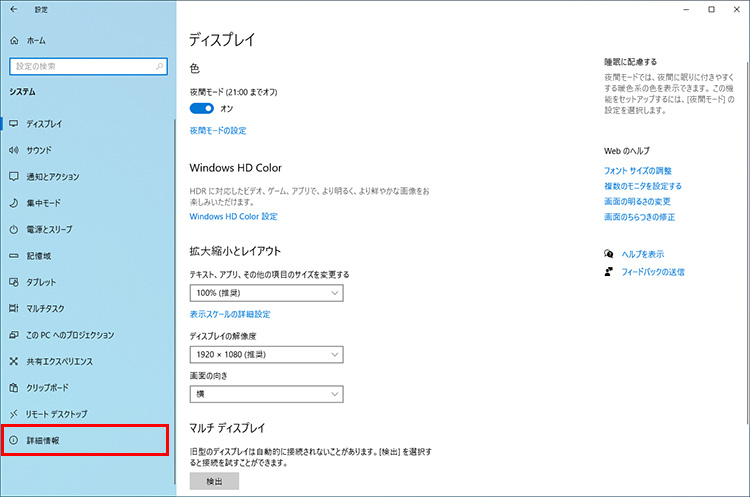Screen dimensions: 750x497
Task: Select the 通知とアクション notification icon
Action: pos(14,176)
